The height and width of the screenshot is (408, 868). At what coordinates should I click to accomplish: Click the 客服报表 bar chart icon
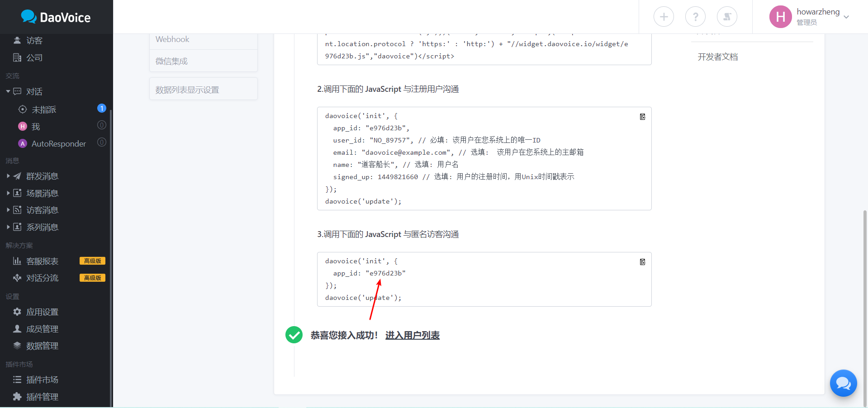(x=17, y=261)
